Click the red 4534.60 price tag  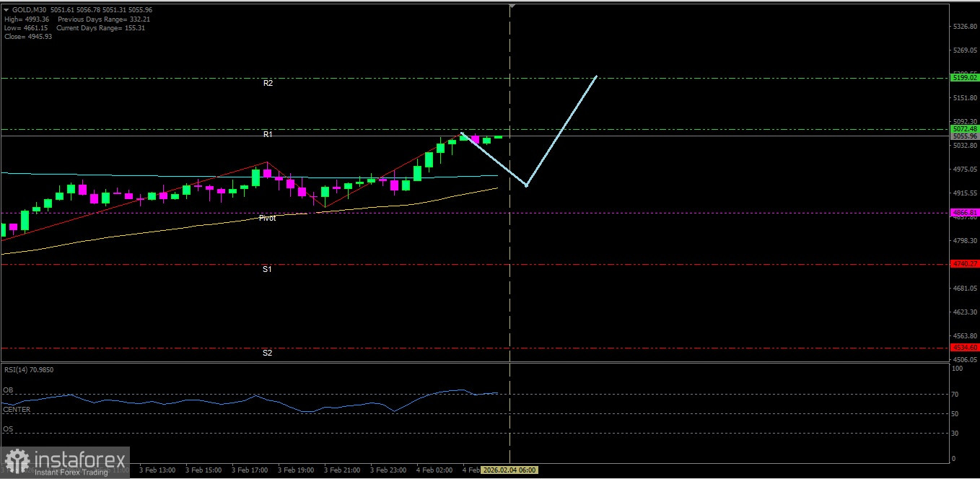point(964,347)
